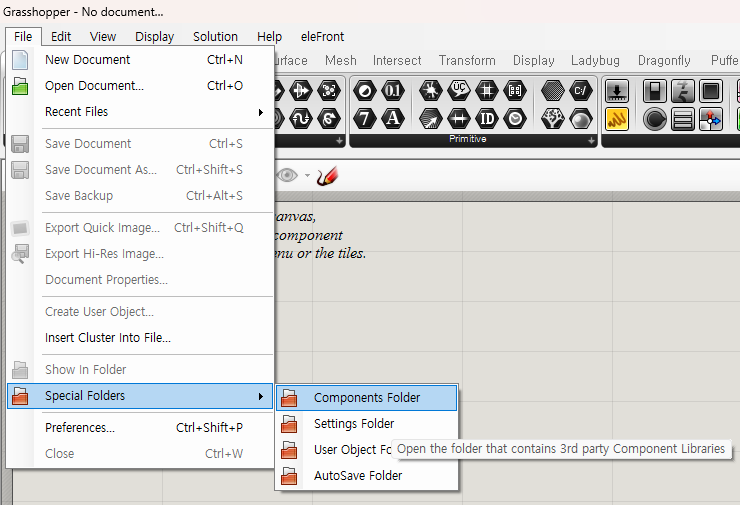The width and height of the screenshot is (740, 505).
Task: Open the Solution menu
Action: point(215,36)
